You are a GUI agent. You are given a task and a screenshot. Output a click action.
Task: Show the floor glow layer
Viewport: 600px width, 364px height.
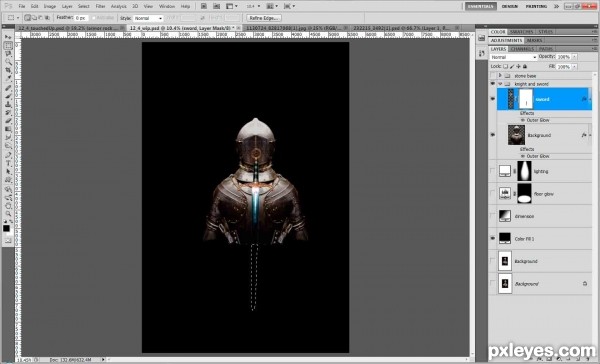pyautogui.click(x=492, y=194)
